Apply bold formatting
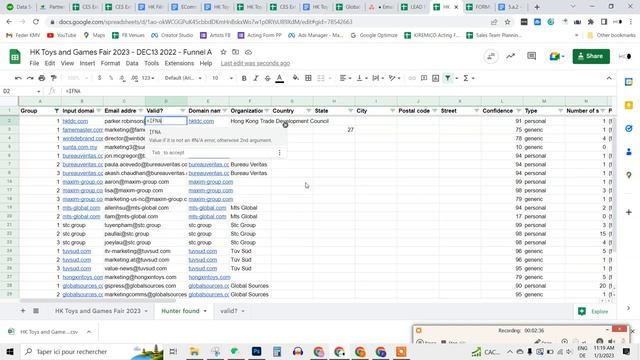640x360 pixels. coord(244,78)
